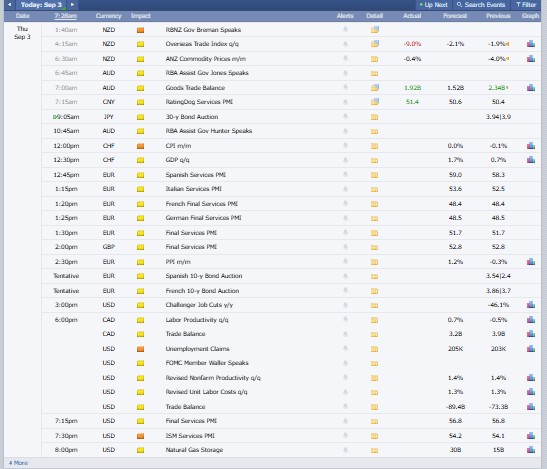
Task: Toggle alert bell for Natural Gas Storage
Action: 345,449
